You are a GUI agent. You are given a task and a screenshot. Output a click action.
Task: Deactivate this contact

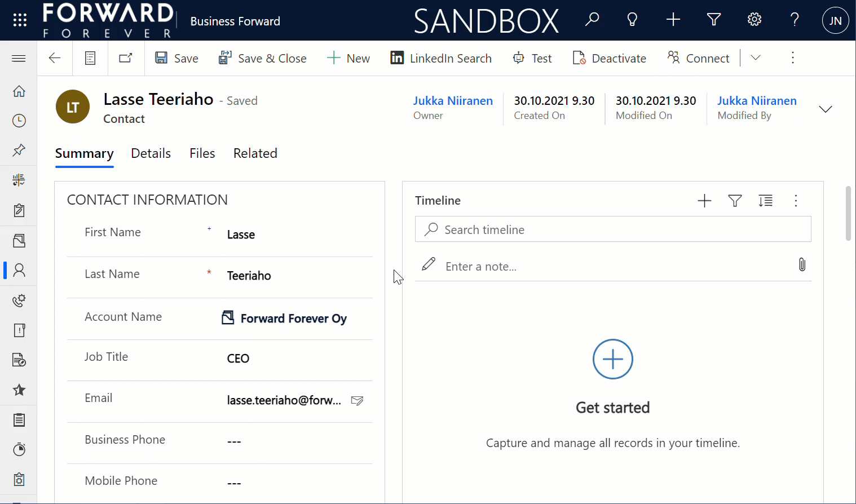pos(610,58)
